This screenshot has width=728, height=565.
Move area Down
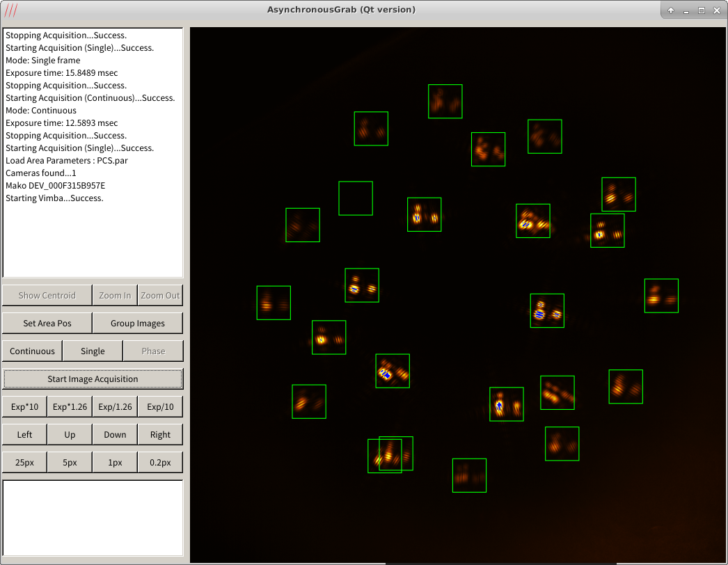pyautogui.click(x=115, y=435)
